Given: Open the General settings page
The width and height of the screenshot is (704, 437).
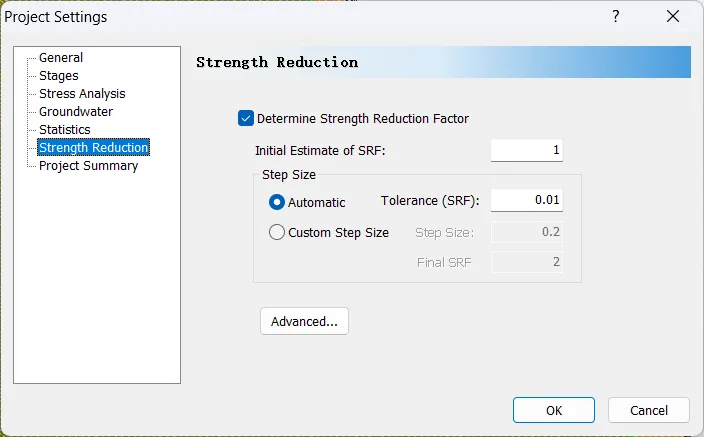Looking at the screenshot, I should pyautogui.click(x=61, y=58).
